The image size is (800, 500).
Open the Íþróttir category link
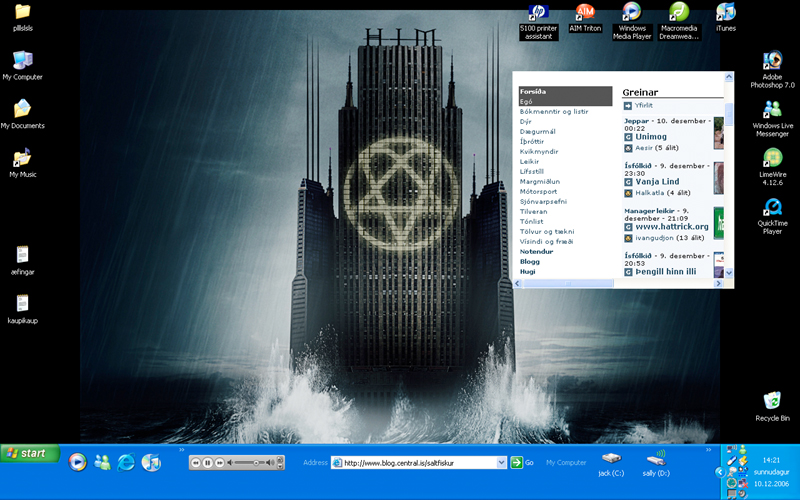pos(532,141)
